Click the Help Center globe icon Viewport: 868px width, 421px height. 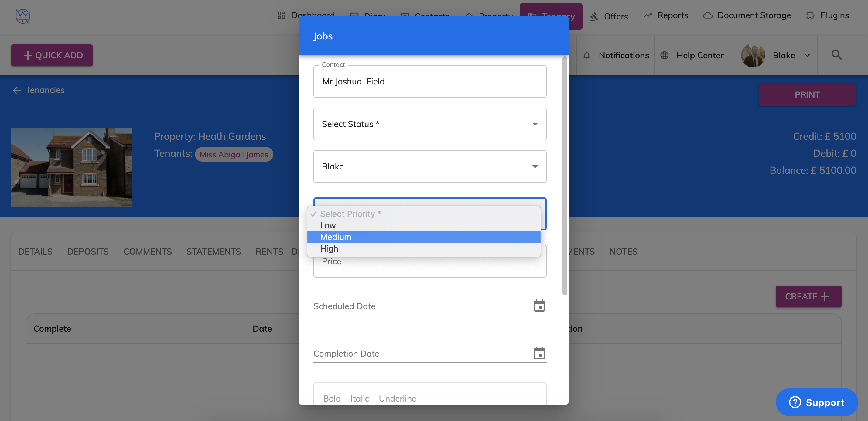pyautogui.click(x=664, y=55)
